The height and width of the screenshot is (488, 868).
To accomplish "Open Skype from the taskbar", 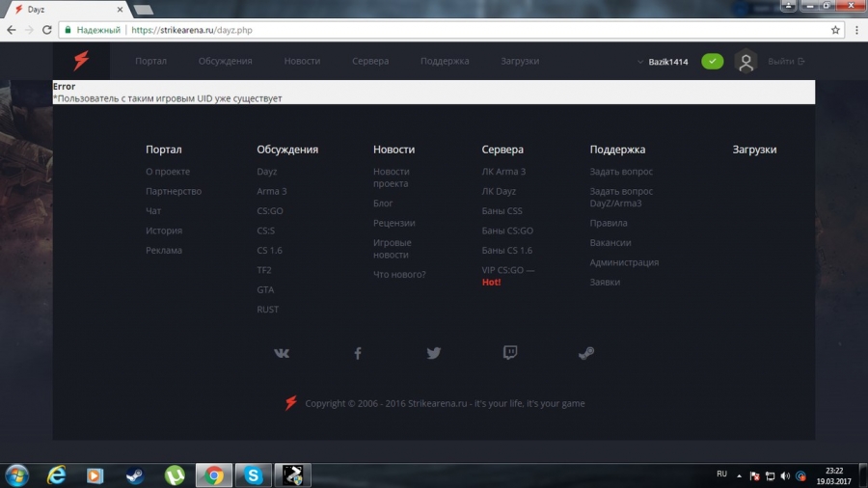I will click(253, 475).
